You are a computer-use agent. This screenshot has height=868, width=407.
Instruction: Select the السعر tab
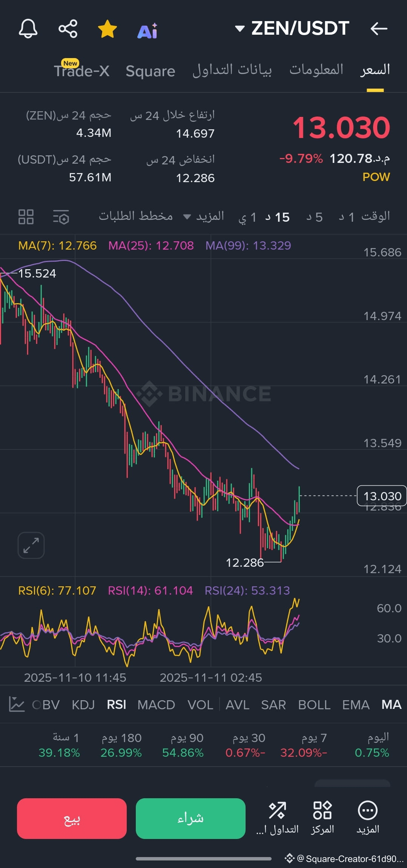(375, 70)
